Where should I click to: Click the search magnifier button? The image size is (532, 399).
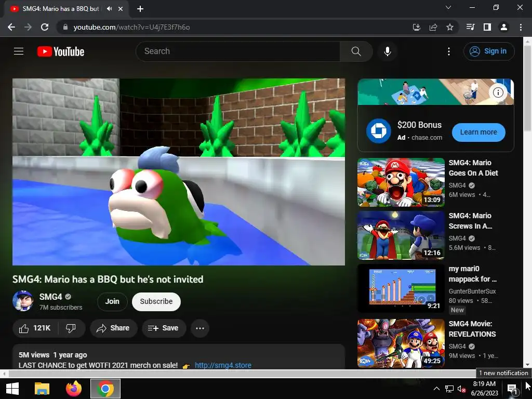(x=356, y=51)
